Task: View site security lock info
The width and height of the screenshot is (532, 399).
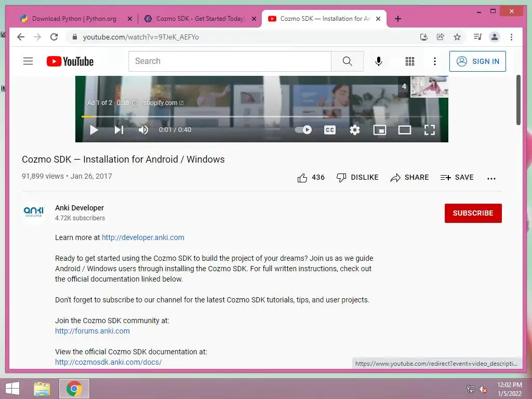Action: (x=75, y=37)
